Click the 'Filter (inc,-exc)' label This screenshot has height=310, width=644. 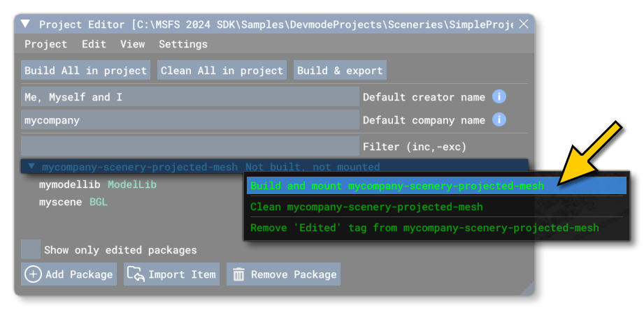(x=415, y=147)
